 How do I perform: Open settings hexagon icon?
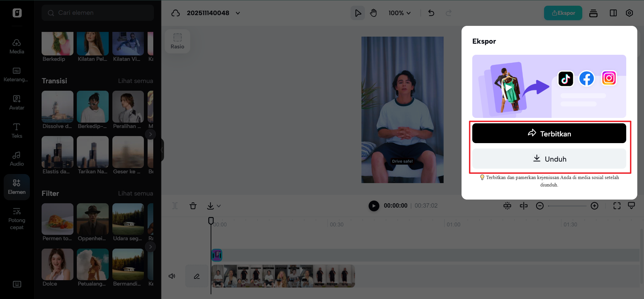pos(629,13)
